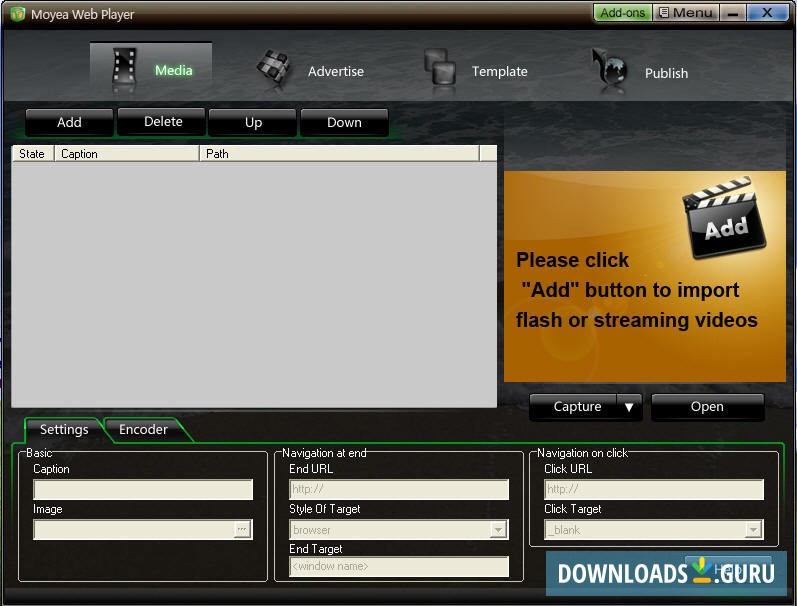Click the Delete button

[x=162, y=122]
